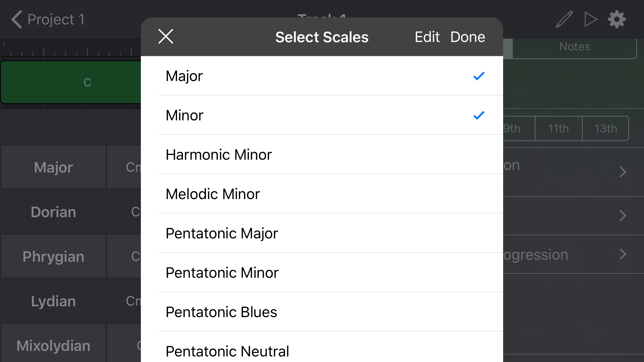Open the project settings gear icon
Screen dimensions: 644x362
click(617, 19)
